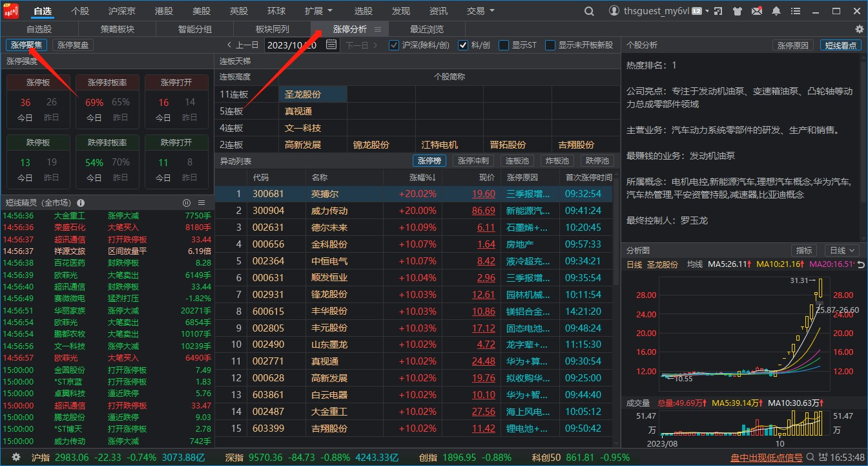Select the 涨停聚焦 button

point(26,45)
